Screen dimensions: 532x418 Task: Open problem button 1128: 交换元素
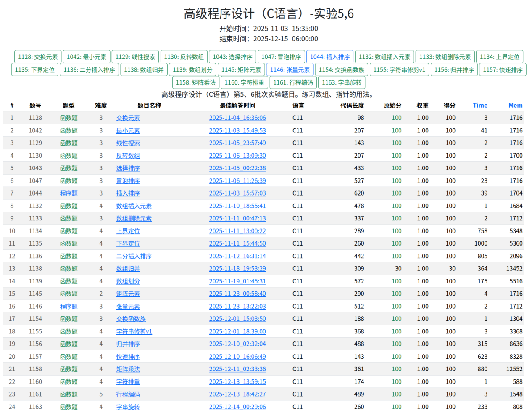pos(38,57)
